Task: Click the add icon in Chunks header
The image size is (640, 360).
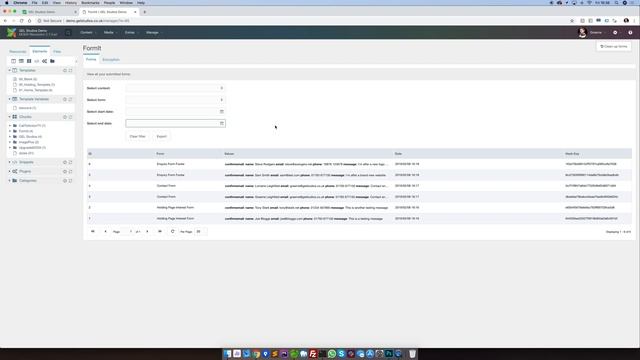Action: tap(65, 117)
